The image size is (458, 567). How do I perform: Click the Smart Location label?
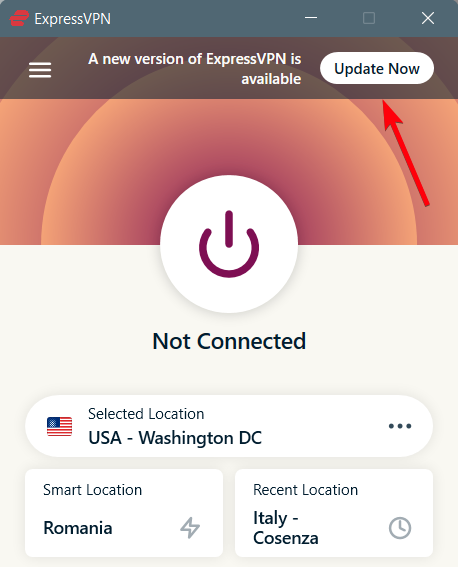93,490
